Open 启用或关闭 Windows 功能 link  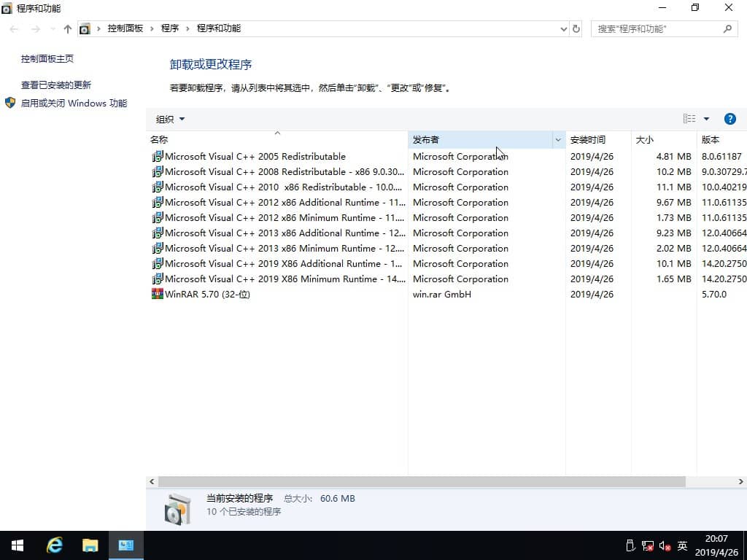[74, 103]
